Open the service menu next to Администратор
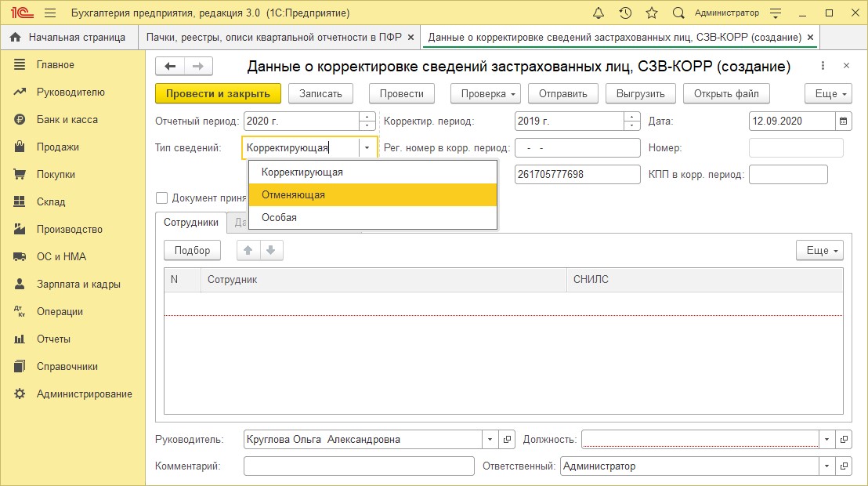The image size is (868, 486). 776,13
